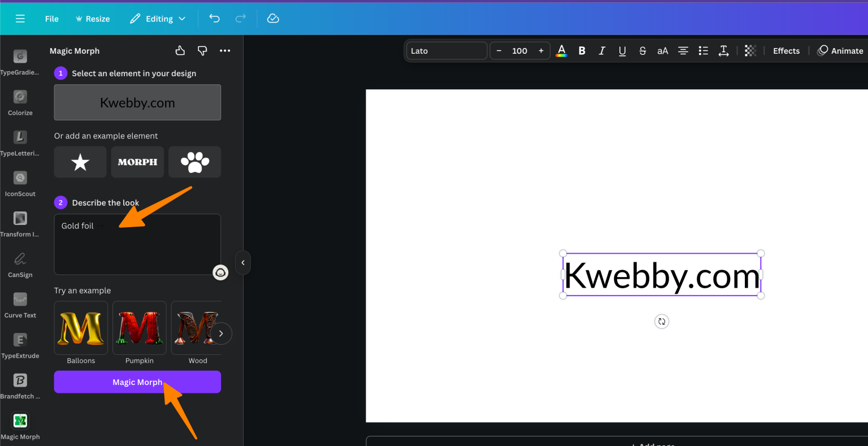The width and height of the screenshot is (868, 446).
Task: Open the hamburger menu
Action: point(20,18)
